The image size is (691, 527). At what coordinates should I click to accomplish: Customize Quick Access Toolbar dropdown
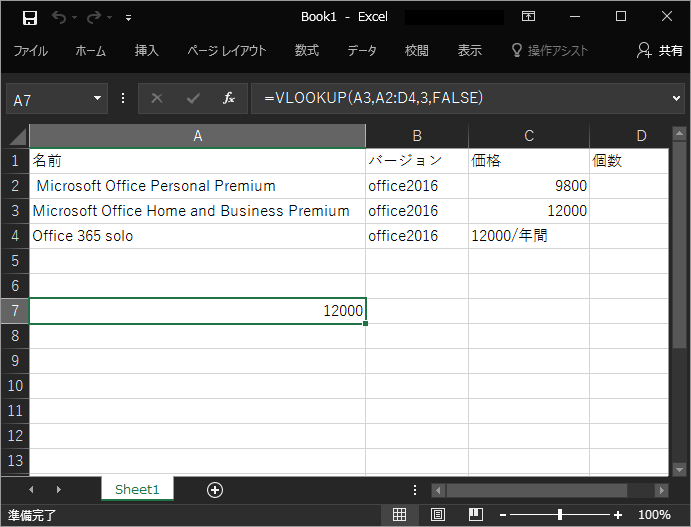[x=128, y=18]
